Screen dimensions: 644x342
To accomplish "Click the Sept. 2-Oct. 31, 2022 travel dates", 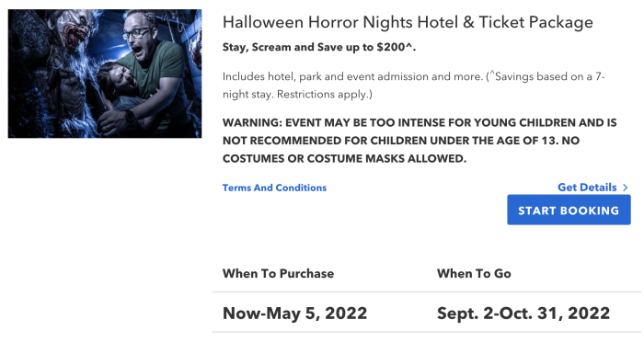I will tap(523, 313).
